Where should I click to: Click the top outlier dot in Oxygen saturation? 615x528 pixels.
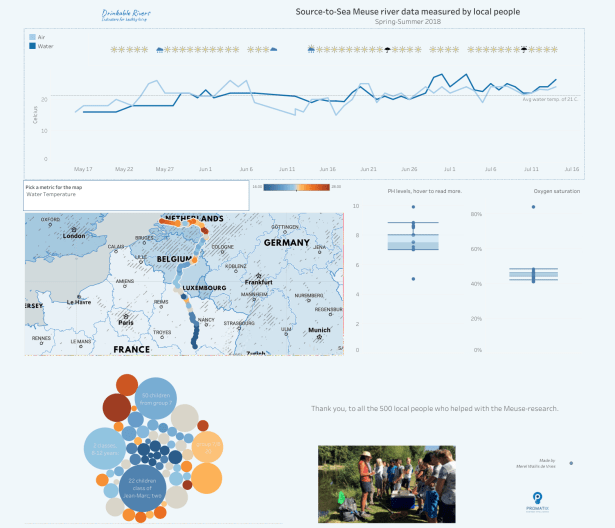(x=532, y=207)
